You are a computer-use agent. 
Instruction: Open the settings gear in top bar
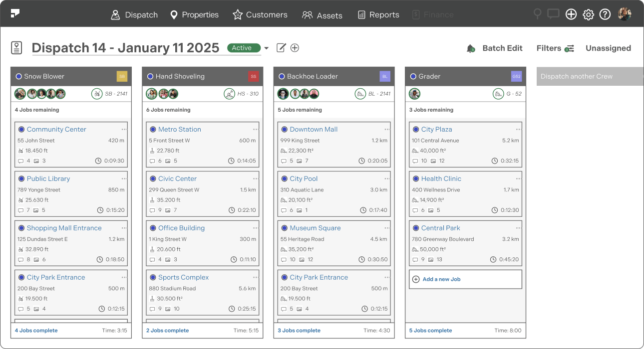(x=589, y=14)
